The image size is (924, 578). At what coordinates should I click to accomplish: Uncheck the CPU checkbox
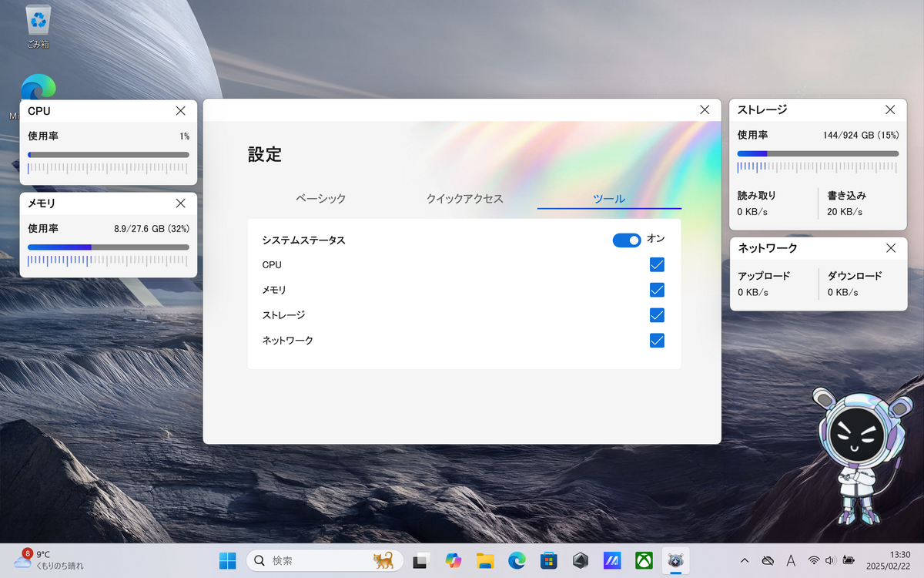point(657,265)
